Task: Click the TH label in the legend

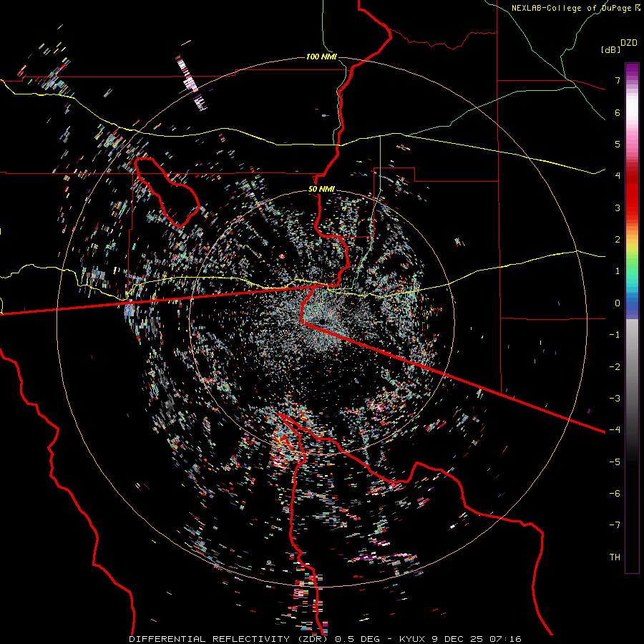Action: click(x=615, y=557)
